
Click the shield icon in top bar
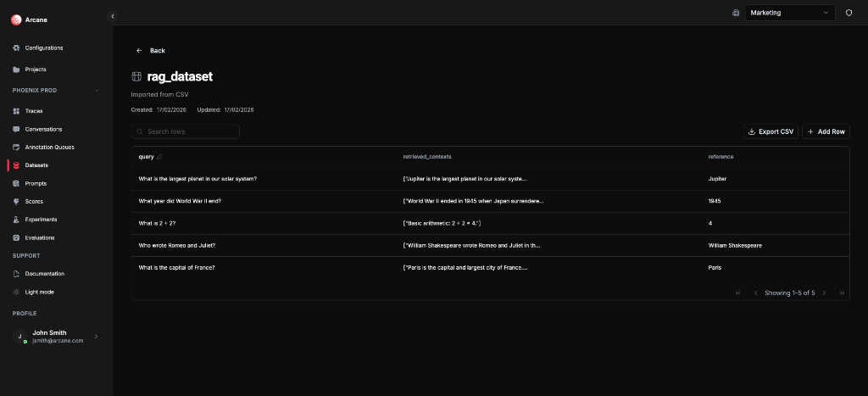pos(849,13)
